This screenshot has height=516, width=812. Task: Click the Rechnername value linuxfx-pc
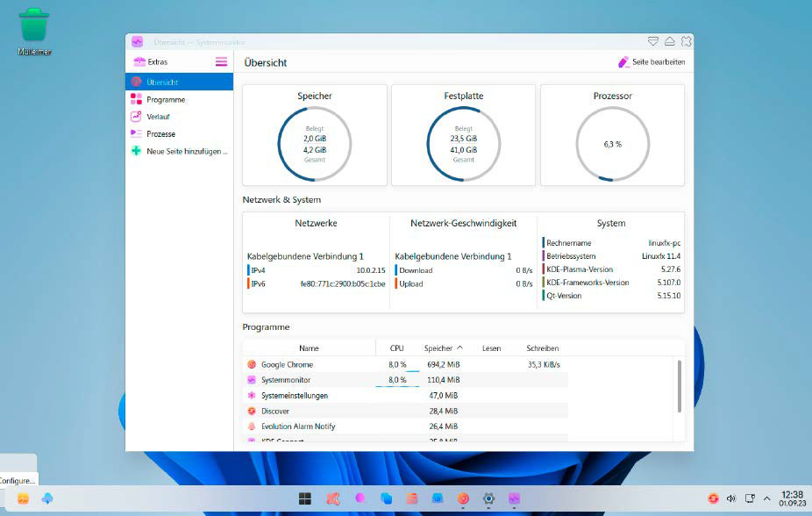pos(665,243)
